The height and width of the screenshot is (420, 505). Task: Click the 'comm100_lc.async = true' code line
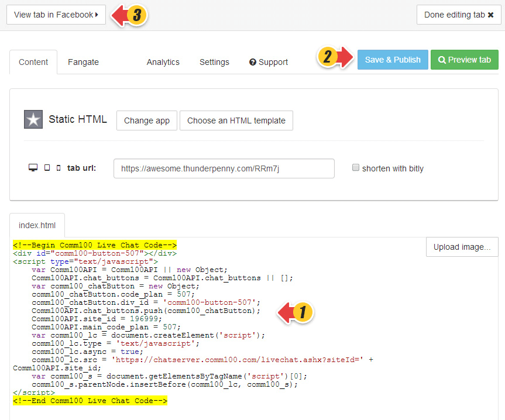pyautogui.click(x=87, y=352)
